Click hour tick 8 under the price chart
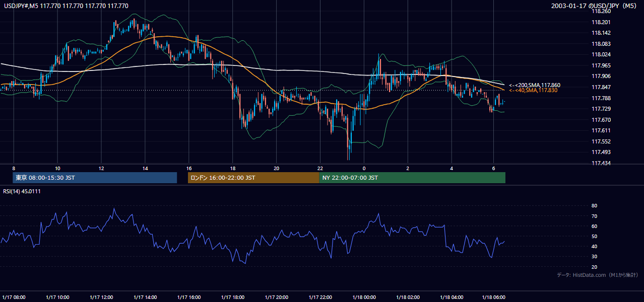The height and width of the screenshot is (302, 644). (x=14, y=168)
